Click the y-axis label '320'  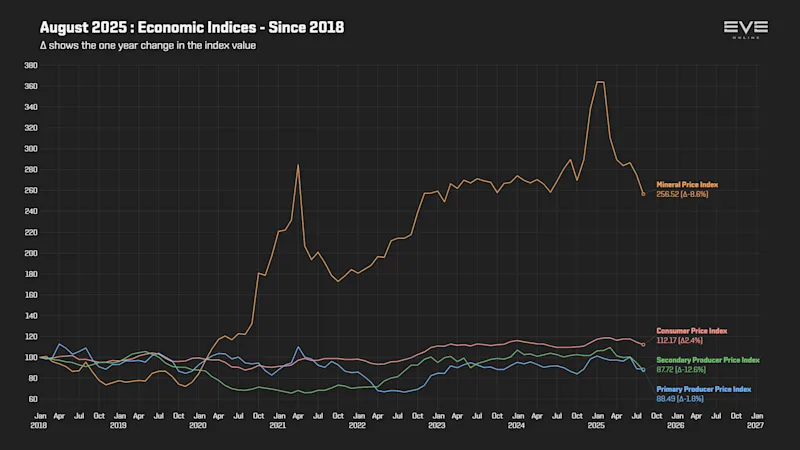coord(31,128)
